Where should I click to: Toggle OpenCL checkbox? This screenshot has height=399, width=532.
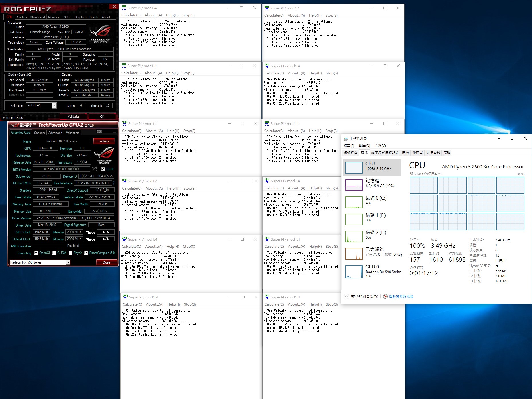36,253
